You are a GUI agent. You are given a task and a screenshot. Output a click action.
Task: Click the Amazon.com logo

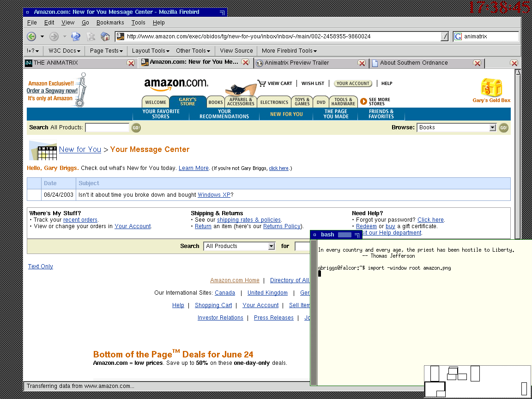(176, 84)
